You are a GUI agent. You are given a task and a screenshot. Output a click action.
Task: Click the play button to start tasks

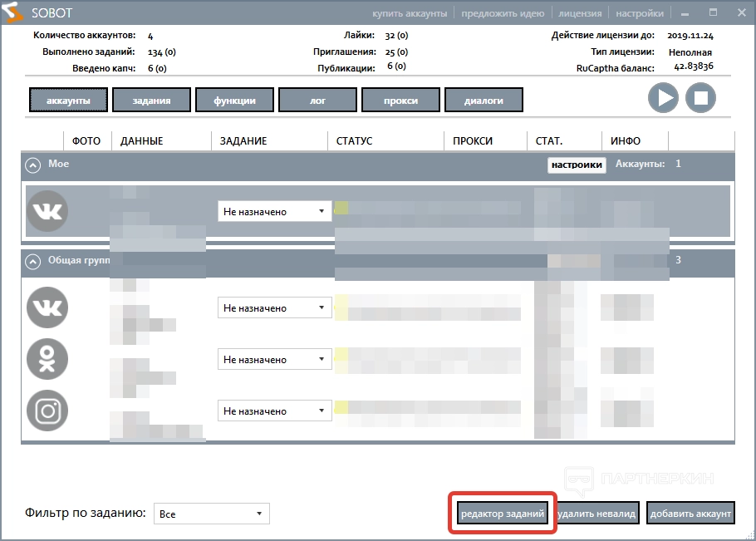663,98
